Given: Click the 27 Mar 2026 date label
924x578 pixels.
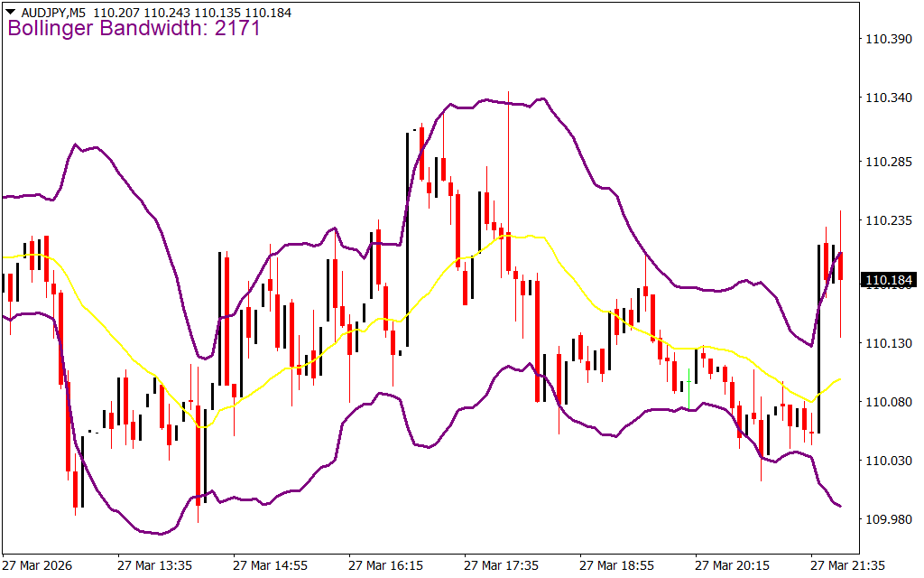Looking at the screenshot, I should pyautogui.click(x=39, y=565).
